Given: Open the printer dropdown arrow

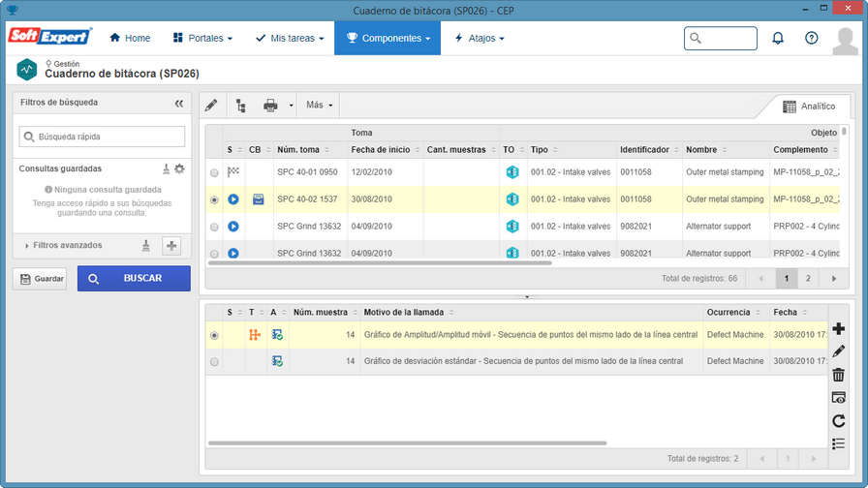Looking at the screenshot, I should coord(292,106).
